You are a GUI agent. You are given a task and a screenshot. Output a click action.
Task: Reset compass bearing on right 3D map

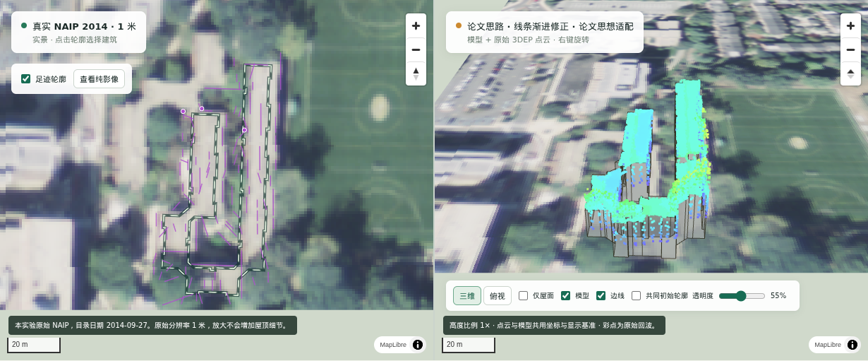[x=850, y=73]
